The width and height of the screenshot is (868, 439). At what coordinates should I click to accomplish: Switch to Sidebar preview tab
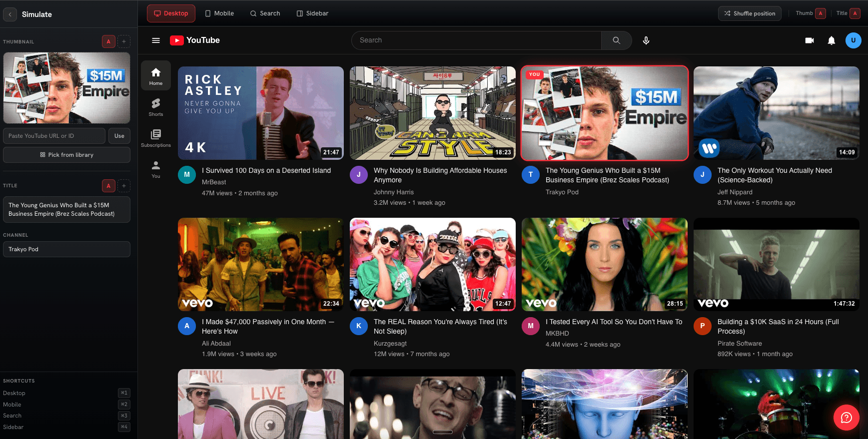pos(313,13)
